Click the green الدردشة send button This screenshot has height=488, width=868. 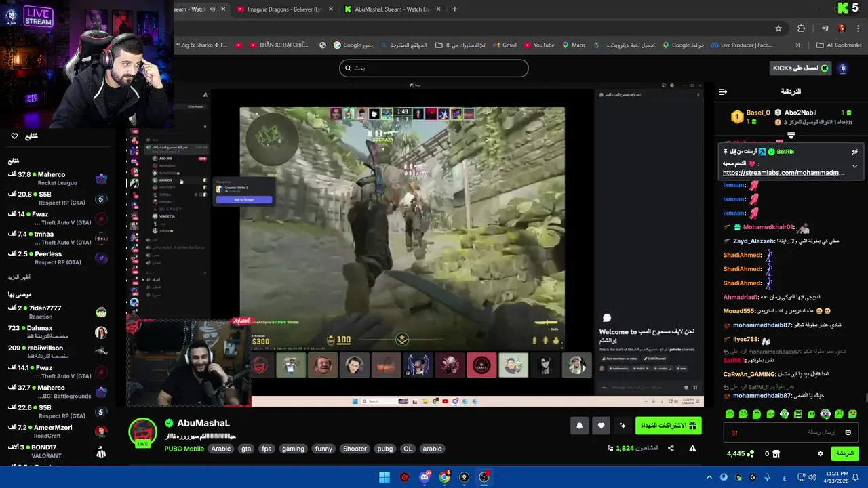tap(844, 453)
